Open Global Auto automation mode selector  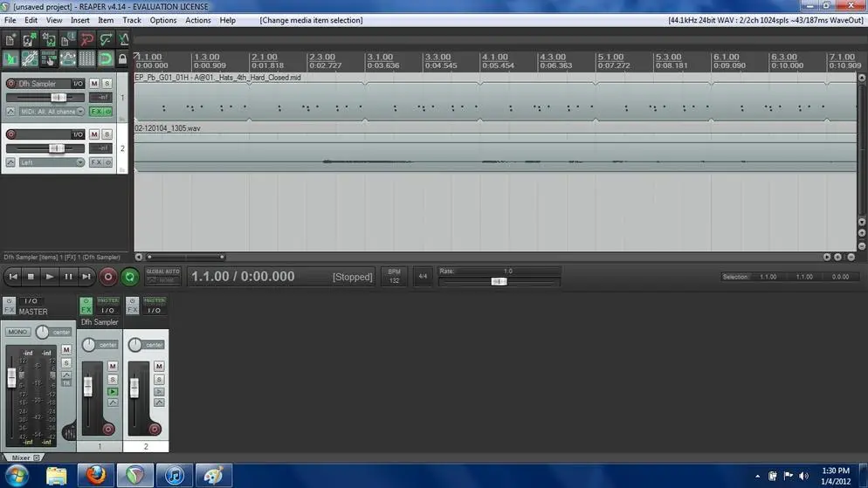(x=162, y=276)
